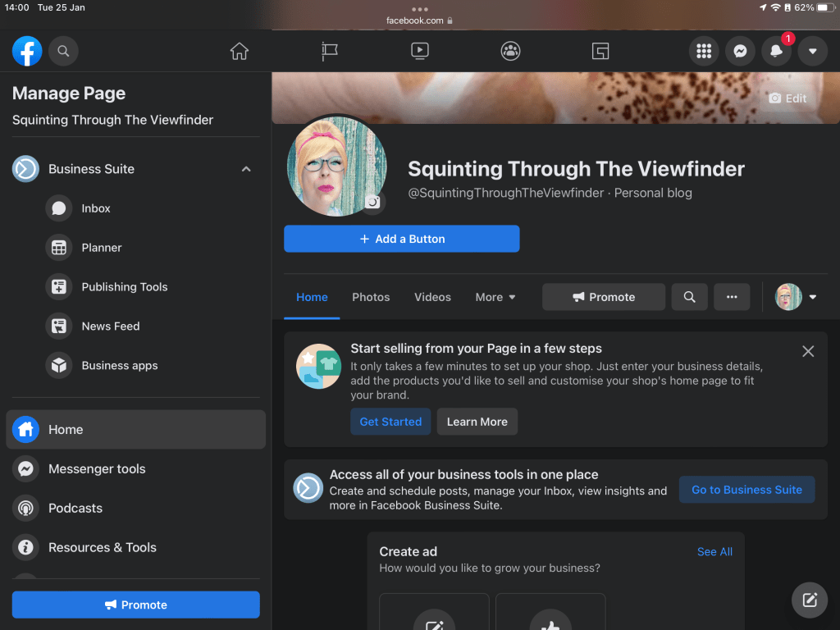This screenshot has height=630, width=840.
Task: Collapse the Business Suite section
Action: pos(246,169)
